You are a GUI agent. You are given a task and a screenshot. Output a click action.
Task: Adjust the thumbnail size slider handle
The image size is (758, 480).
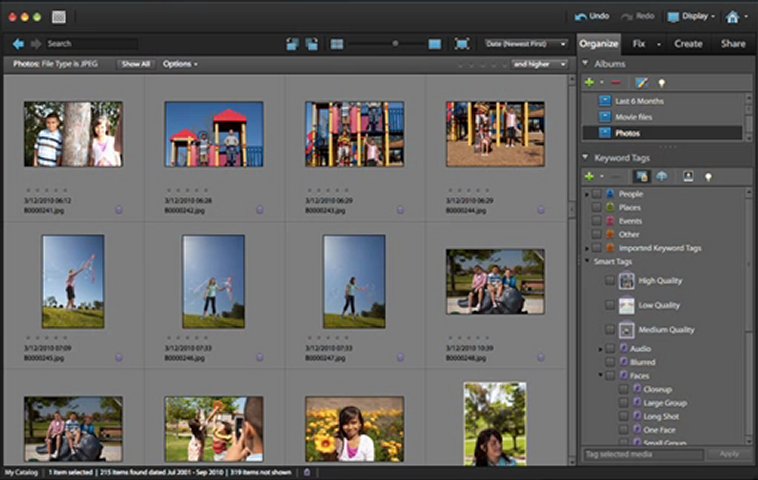(395, 44)
